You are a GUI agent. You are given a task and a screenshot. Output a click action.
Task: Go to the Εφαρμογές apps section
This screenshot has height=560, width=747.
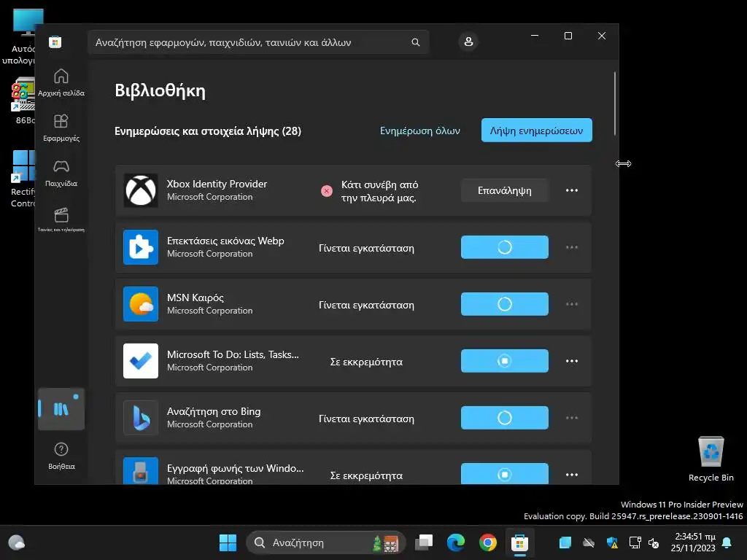coord(61,128)
